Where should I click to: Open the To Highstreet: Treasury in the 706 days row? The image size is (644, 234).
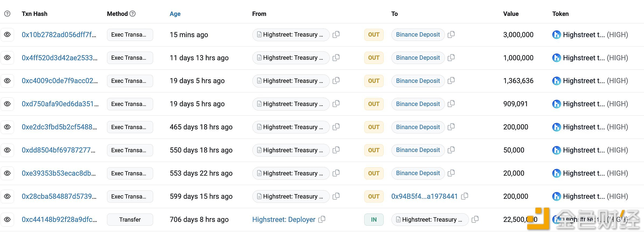430,219
